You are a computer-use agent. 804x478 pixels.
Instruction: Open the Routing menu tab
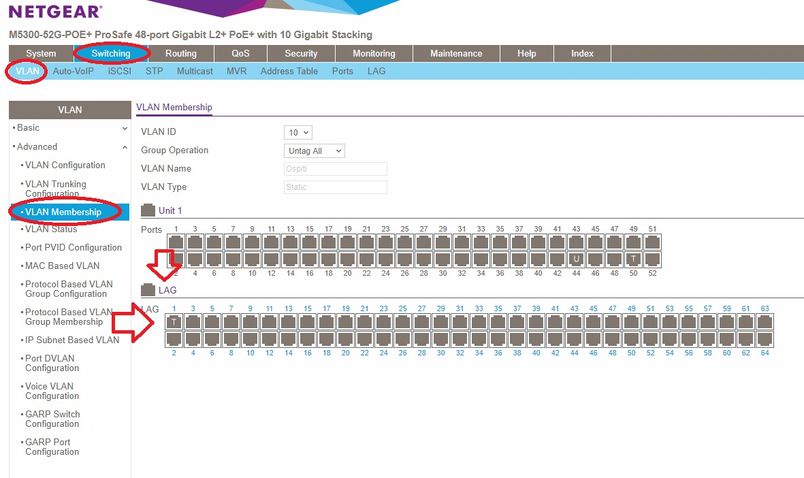[x=181, y=53]
